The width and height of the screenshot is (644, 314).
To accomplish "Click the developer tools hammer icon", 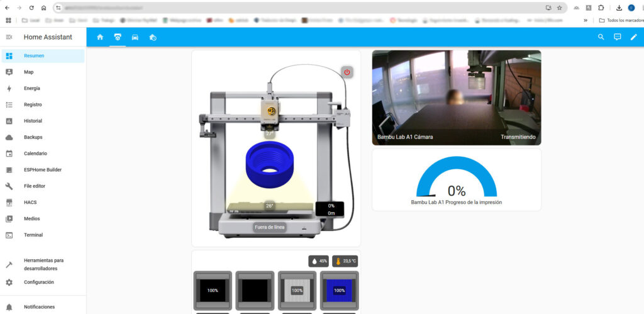I will pos(9,265).
